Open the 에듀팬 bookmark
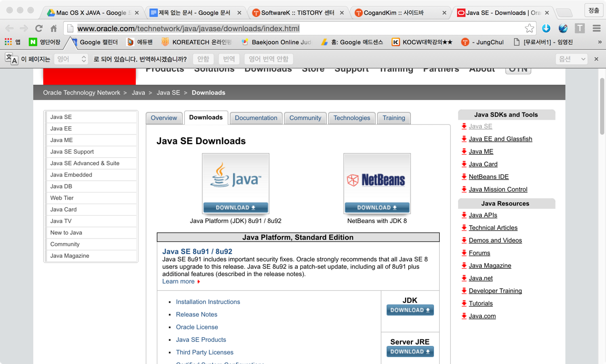This screenshot has width=606, height=364. [x=140, y=42]
